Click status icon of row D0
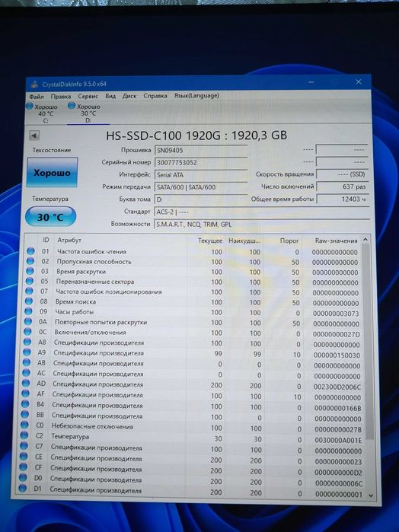Screen dimensions: 399x532 point(23,477)
